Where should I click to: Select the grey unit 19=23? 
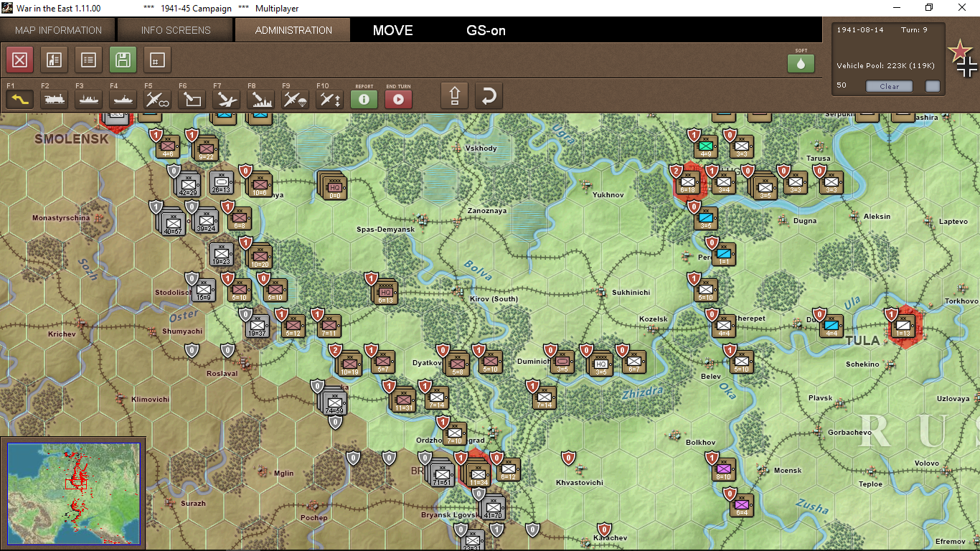(x=222, y=254)
